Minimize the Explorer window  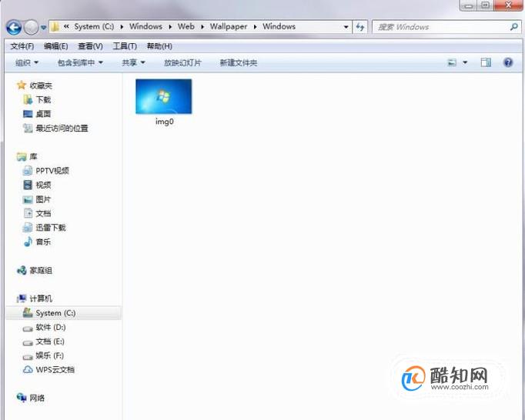click(469, 5)
